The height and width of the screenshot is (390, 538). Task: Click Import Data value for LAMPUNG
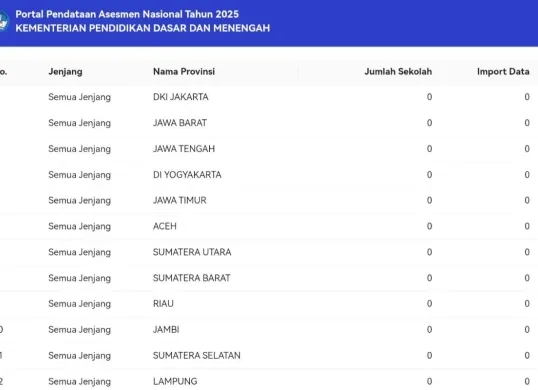[x=527, y=381]
